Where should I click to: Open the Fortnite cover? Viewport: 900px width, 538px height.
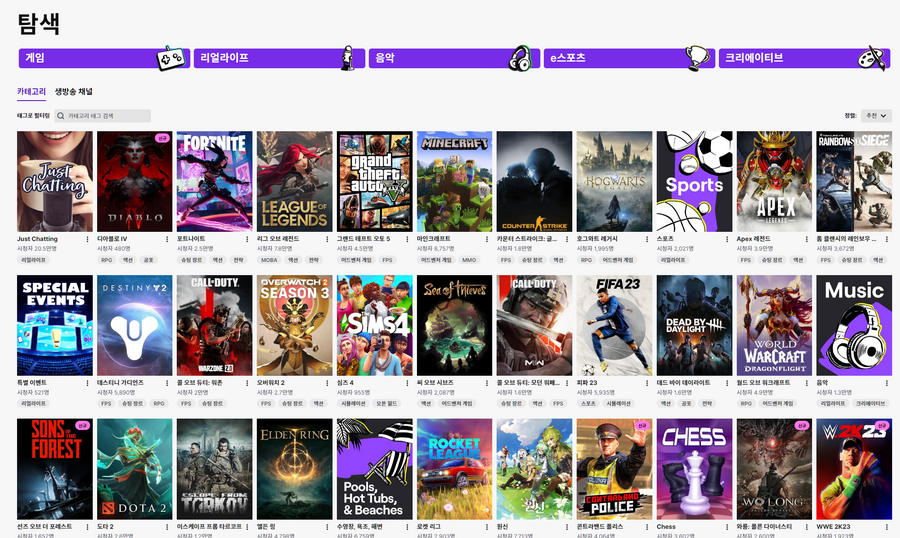(x=215, y=181)
